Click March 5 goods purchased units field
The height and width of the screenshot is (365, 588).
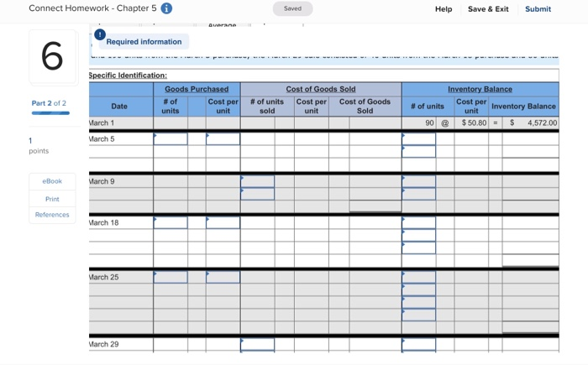coord(171,138)
